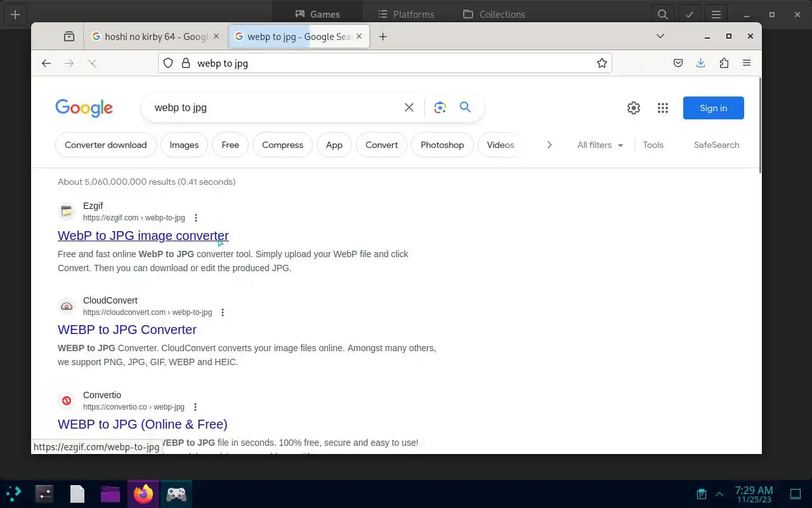
Task: Click the Ezgif site favicon
Action: pyautogui.click(x=67, y=211)
